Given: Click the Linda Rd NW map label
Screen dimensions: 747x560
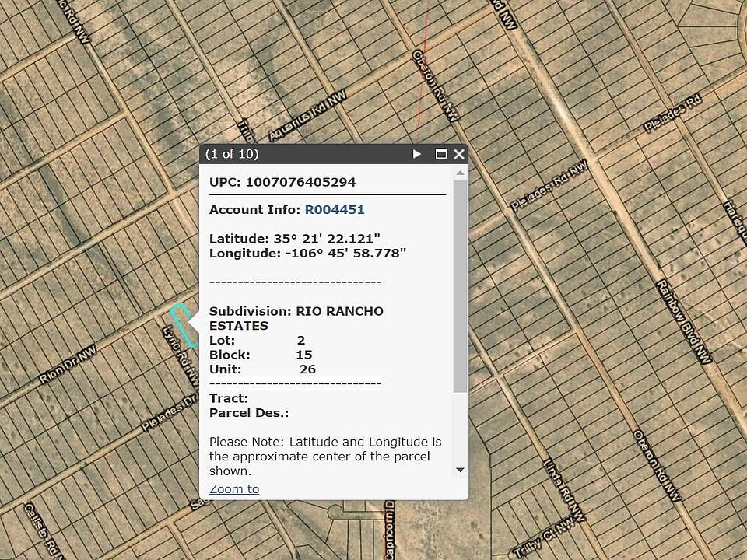Looking at the screenshot, I should point(563,489).
